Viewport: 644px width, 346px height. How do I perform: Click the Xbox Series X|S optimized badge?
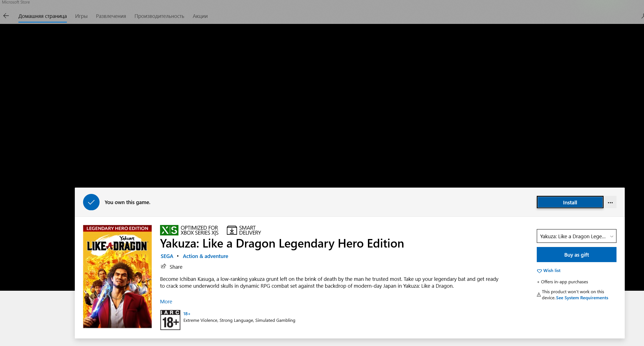click(169, 230)
